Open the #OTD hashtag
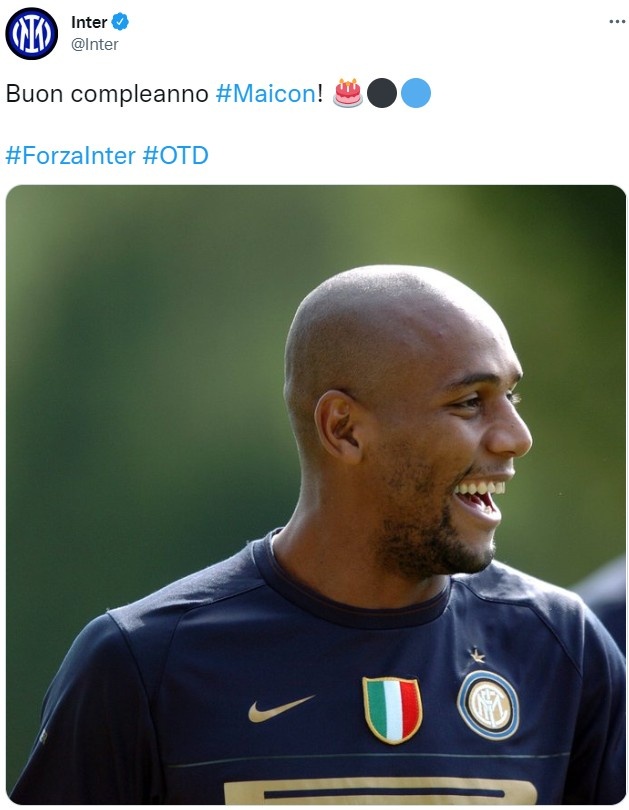629x810 pixels. click(x=176, y=155)
